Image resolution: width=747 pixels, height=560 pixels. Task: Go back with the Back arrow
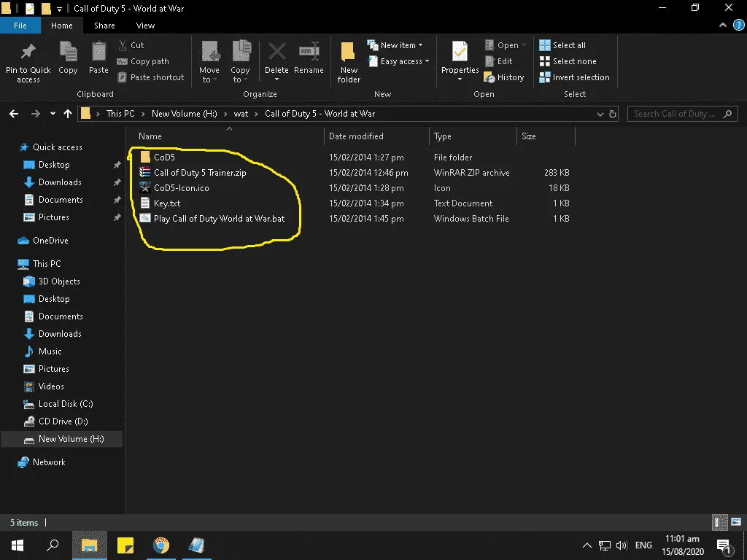tap(14, 114)
